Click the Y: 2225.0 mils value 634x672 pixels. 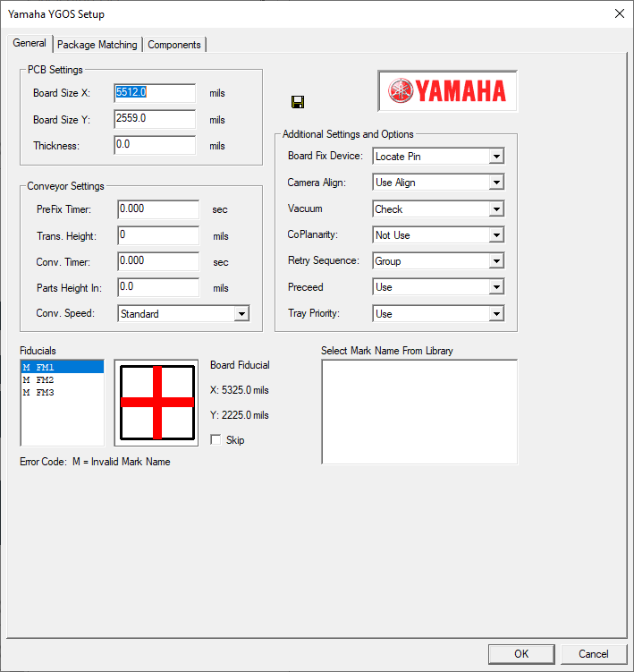[240, 415]
